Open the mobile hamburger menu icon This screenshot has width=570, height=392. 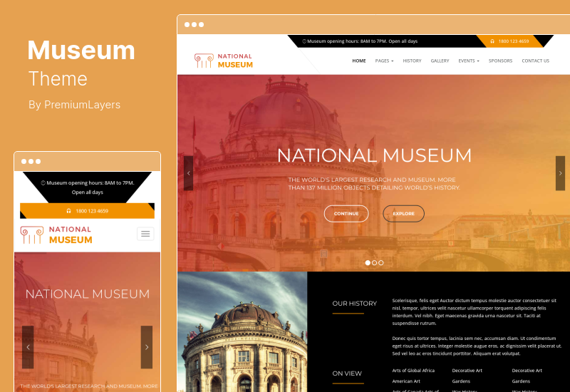145,234
